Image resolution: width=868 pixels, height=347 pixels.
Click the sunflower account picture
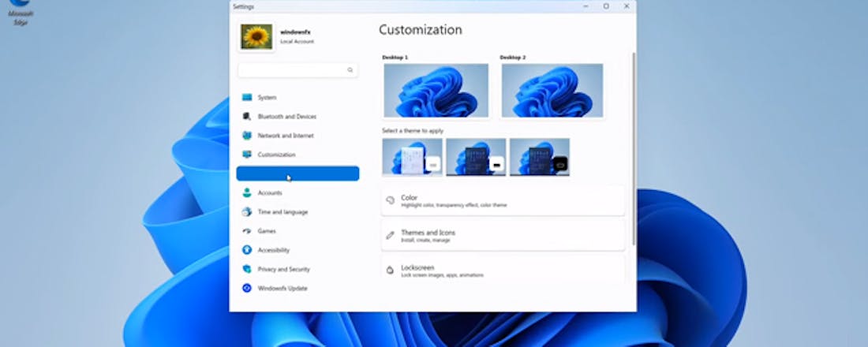click(x=256, y=37)
